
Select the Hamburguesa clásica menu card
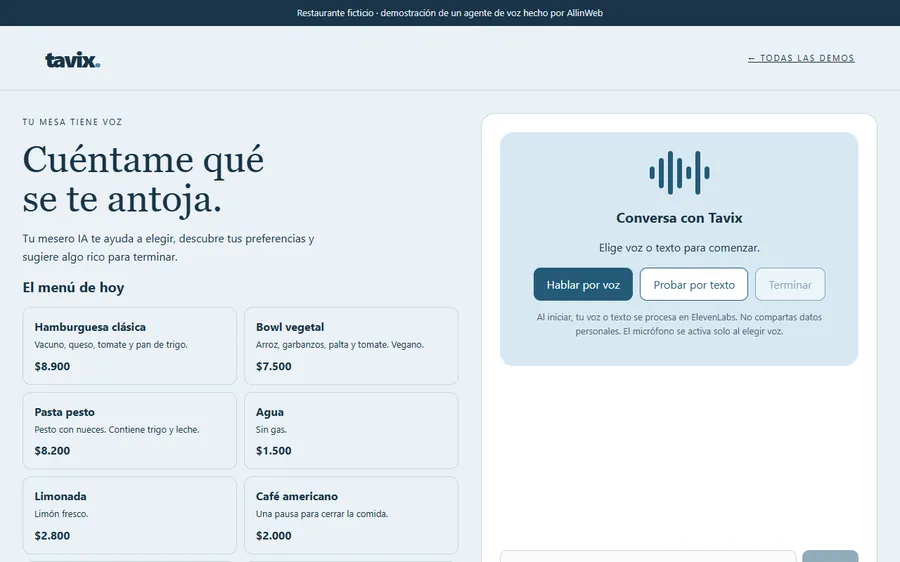[x=130, y=346]
